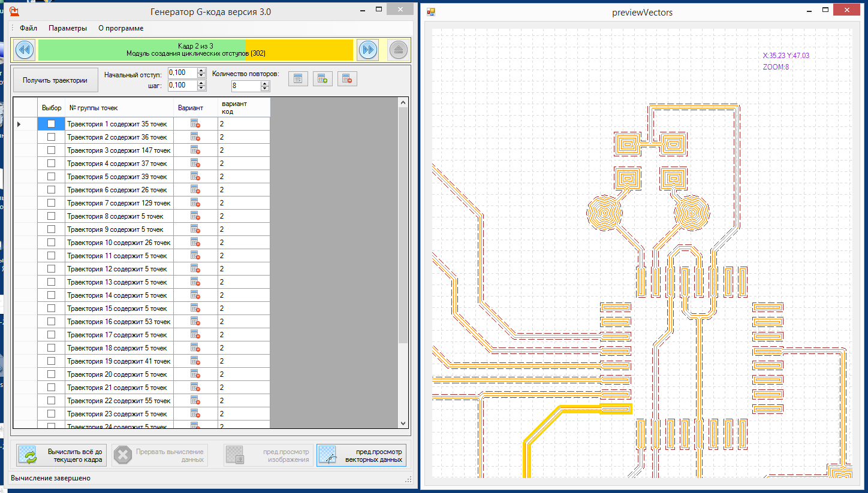The height and width of the screenshot is (493, 868).
Task: Go to the previous frame with the double-left arrow
Action: pyautogui.click(x=25, y=50)
